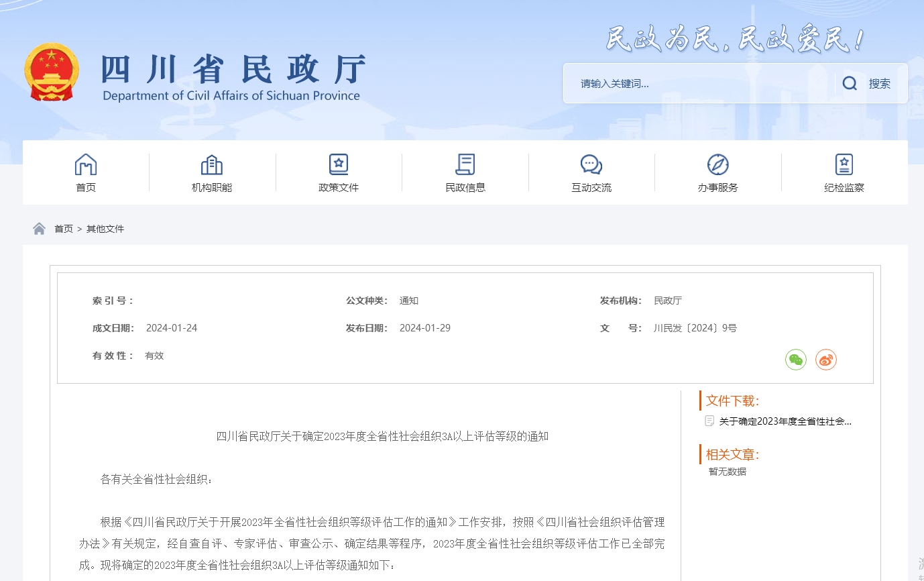Open the Weibo share icon
Screen dimensions: 924x581
coord(826,360)
